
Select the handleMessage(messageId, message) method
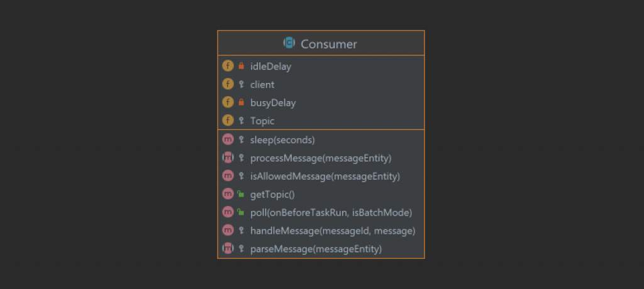click(321, 231)
